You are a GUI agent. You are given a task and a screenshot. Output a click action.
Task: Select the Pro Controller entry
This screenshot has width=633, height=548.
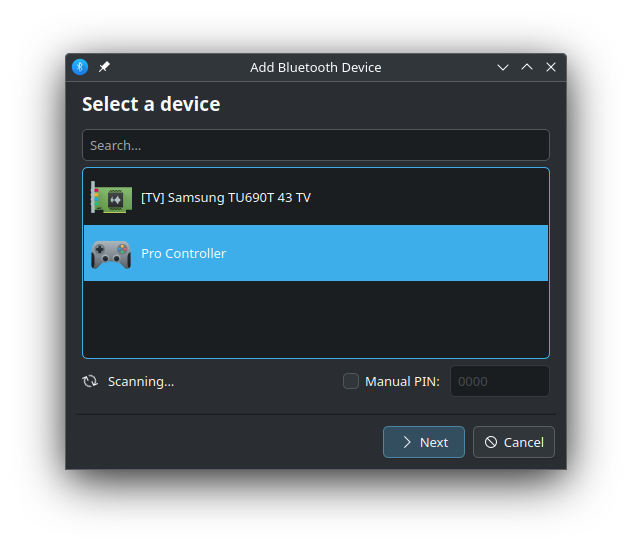pyautogui.click(x=316, y=253)
